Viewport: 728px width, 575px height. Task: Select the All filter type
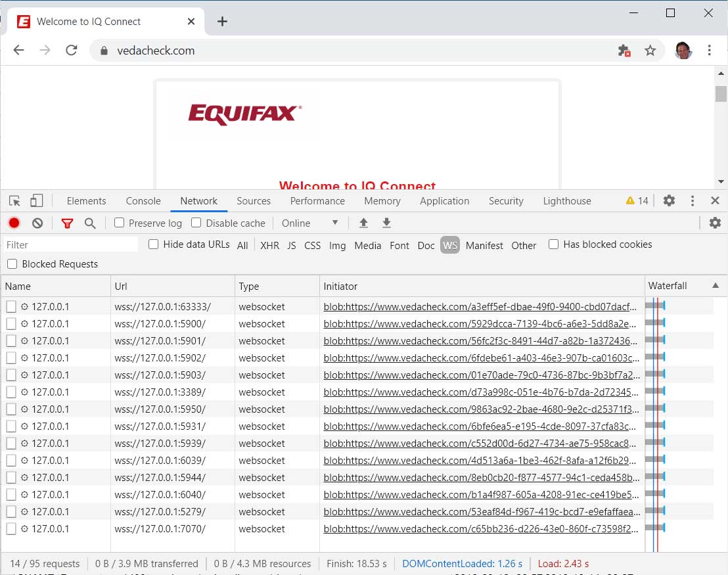click(x=242, y=245)
